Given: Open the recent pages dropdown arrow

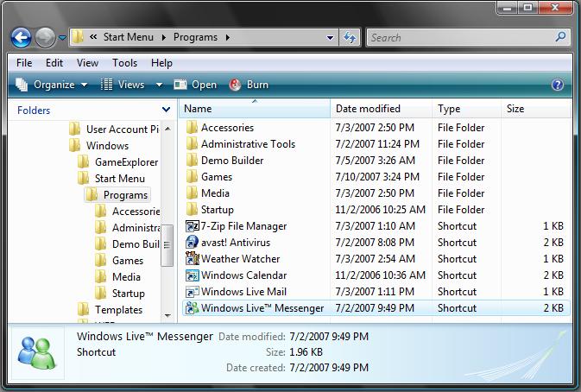Looking at the screenshot, I should [63, 38].
